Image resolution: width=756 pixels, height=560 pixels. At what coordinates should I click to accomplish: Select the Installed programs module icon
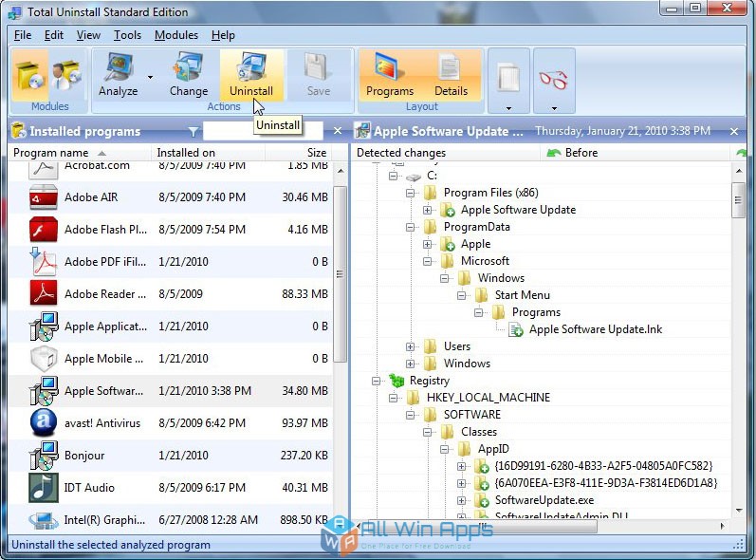[30, 75]
